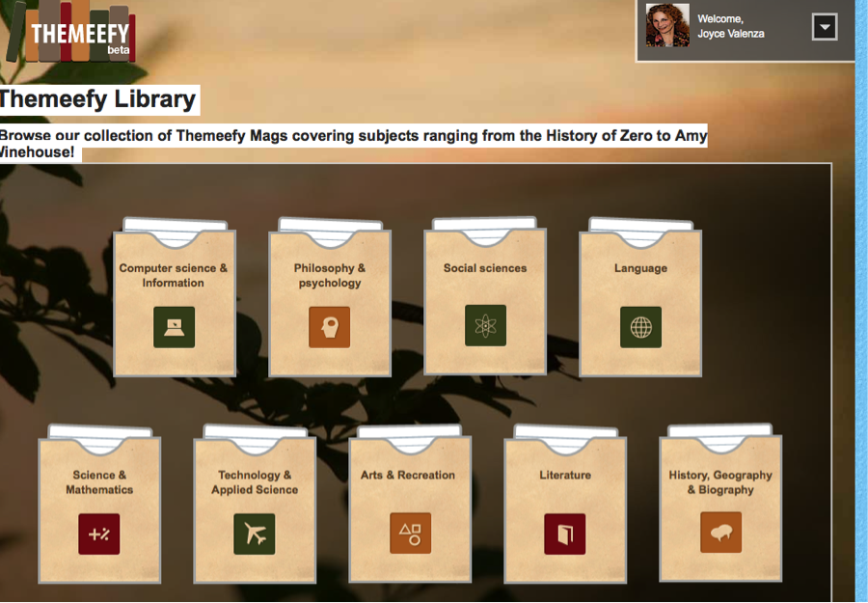Click the Philosophy & psychology head icon
The image size is (868, 603).
(330, 327)
